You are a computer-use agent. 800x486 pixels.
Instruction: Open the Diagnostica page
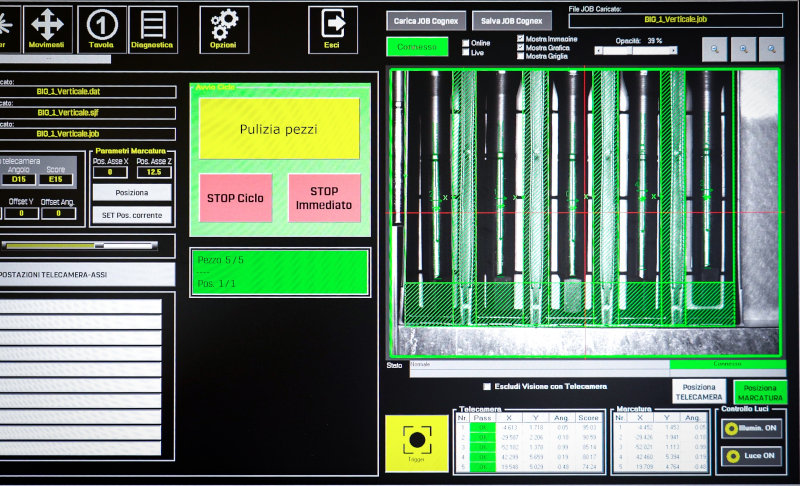[x=153, y=30]
